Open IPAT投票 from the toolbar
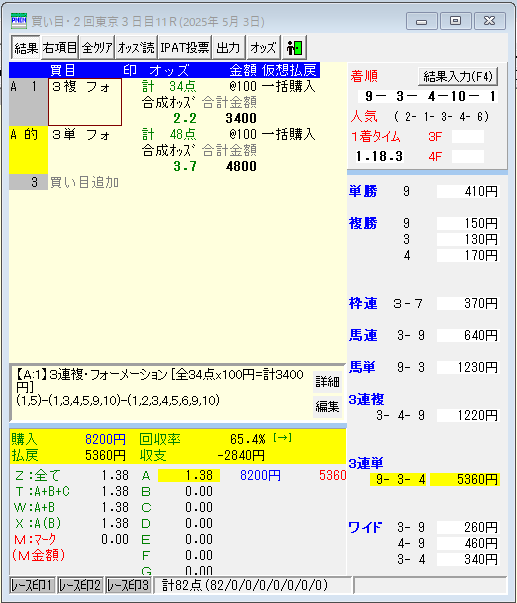This screenshot has height=603, width=517. click(x=185, y=48)
